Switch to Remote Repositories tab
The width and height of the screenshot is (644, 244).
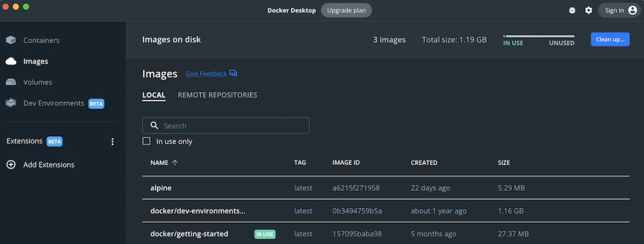coord(217,95)
